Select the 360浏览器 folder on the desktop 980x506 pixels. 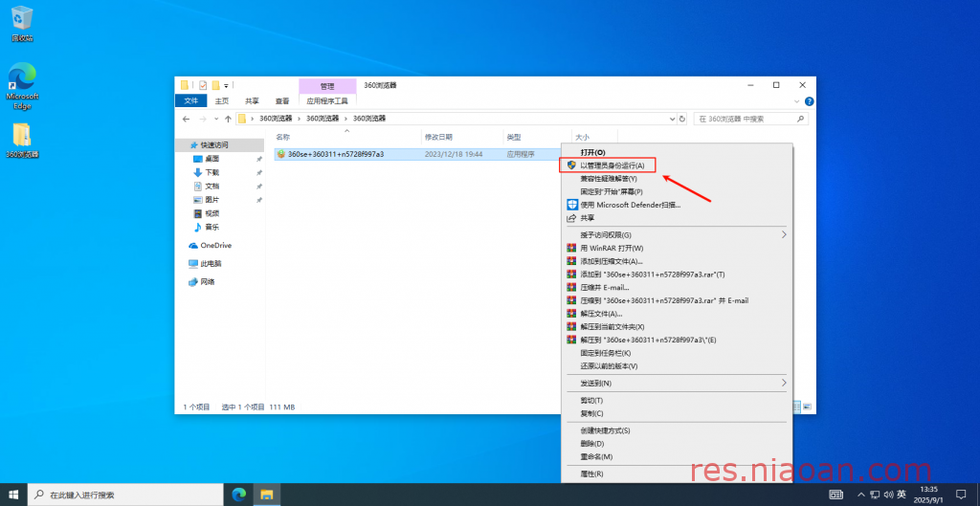point(23,141)
